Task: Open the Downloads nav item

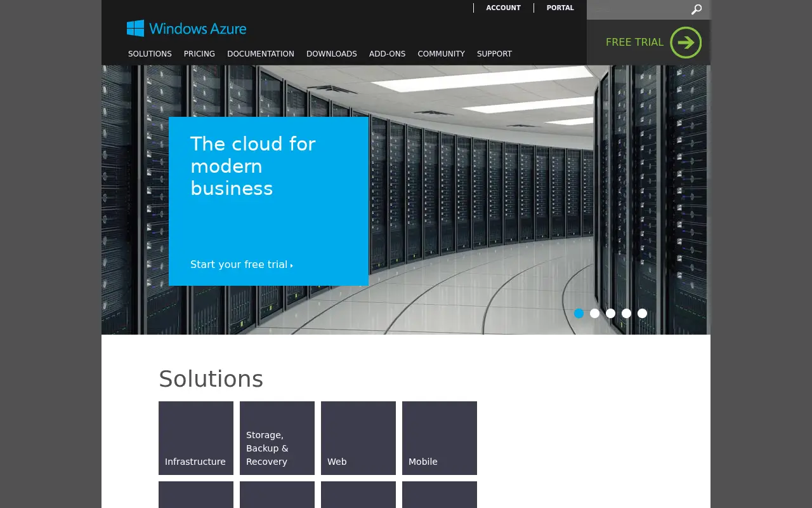Action: (x=332, y=54)
